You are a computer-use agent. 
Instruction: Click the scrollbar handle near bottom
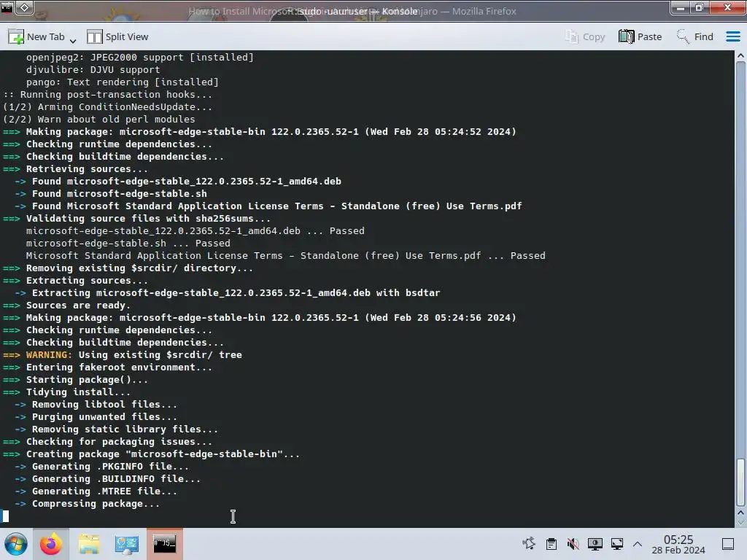tap(740, 482)
